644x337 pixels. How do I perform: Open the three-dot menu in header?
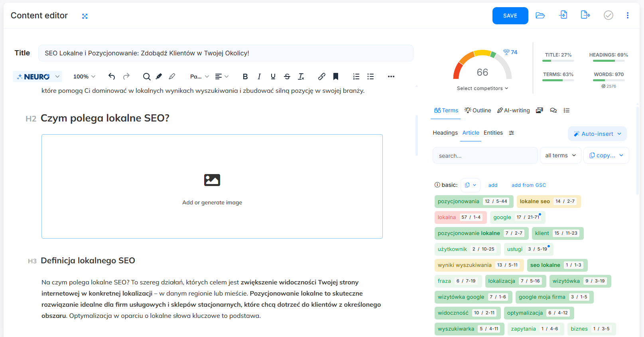point(627,16)
